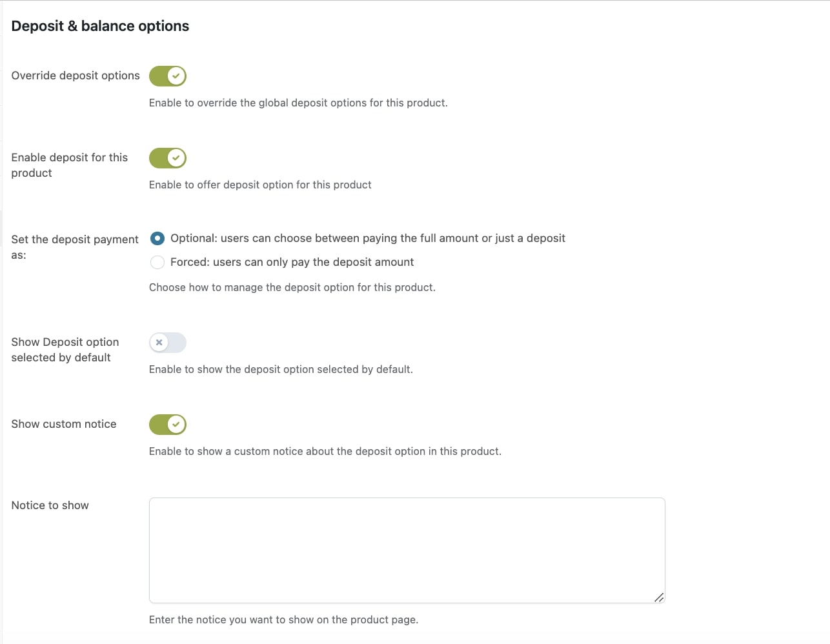Click the Show Deposit option selected by default label
The height and width of the screenshot is (644, 830).
click(65, 350)
